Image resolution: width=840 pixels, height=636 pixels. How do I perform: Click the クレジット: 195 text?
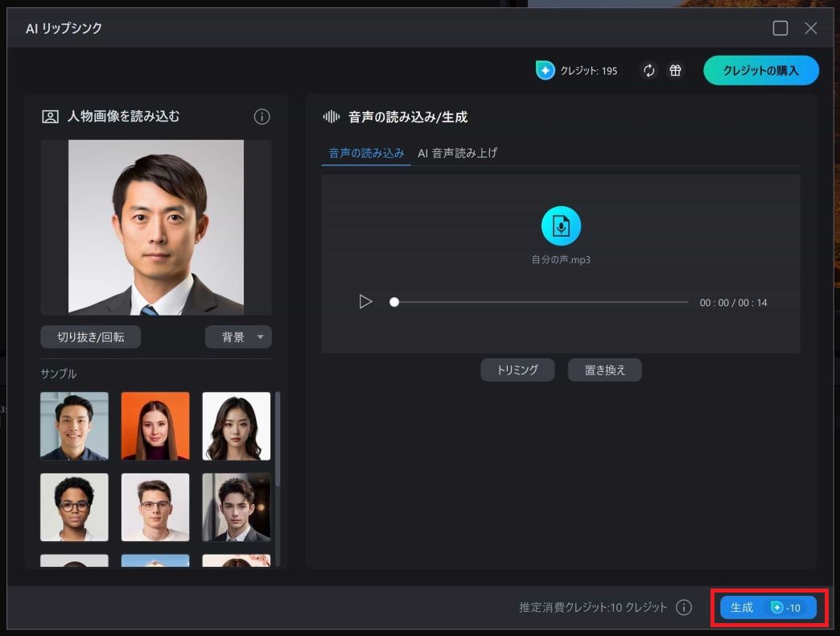(588, 71)
